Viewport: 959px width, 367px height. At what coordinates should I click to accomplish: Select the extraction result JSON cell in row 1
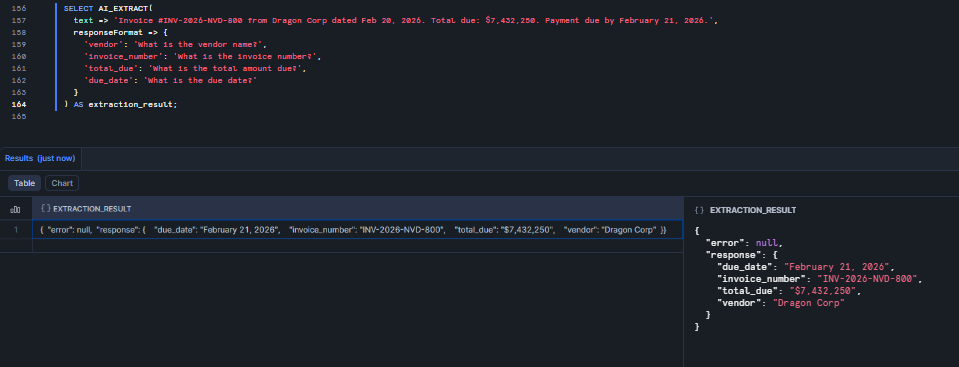coord(357,230)
